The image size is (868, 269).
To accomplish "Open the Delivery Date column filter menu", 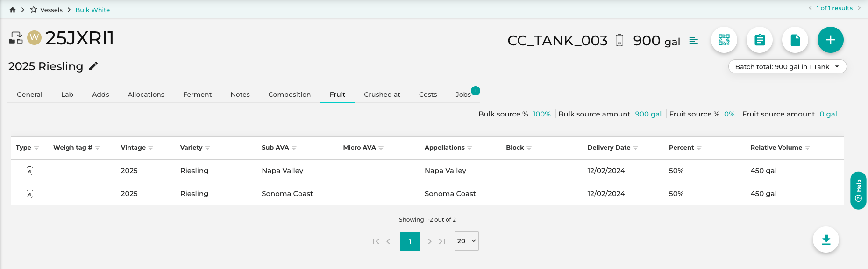I will pyautogui.click(x=636, y=148).
